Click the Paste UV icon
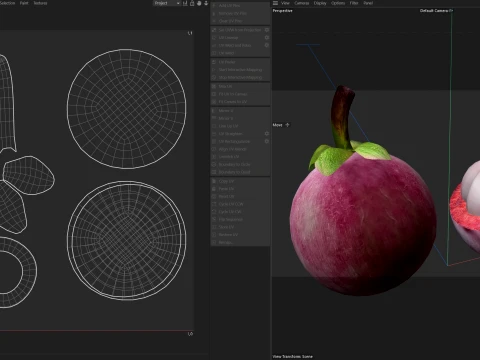Screen dimensions: 480x360 click(x=214, y=189)
